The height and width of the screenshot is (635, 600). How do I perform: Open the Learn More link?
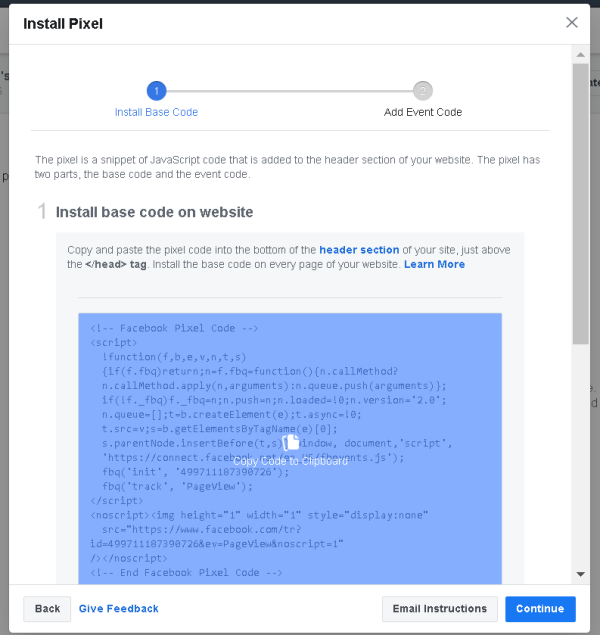(x=434, y=264)
